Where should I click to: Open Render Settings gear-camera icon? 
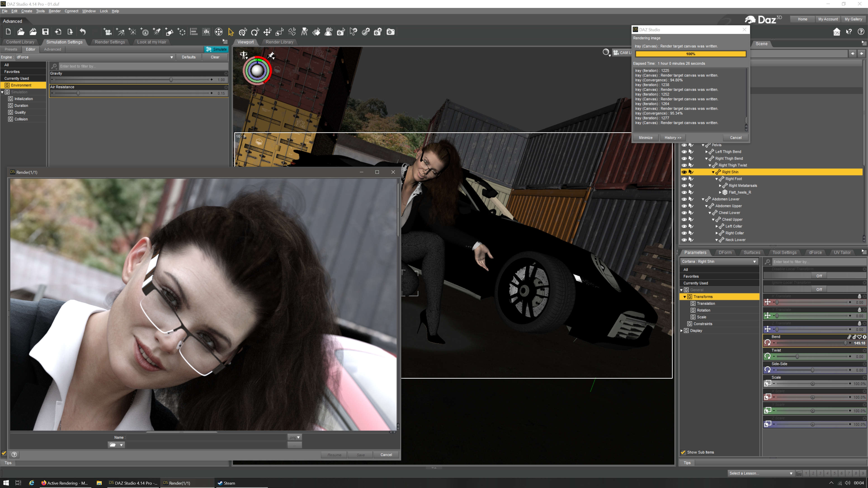(378, 32)
